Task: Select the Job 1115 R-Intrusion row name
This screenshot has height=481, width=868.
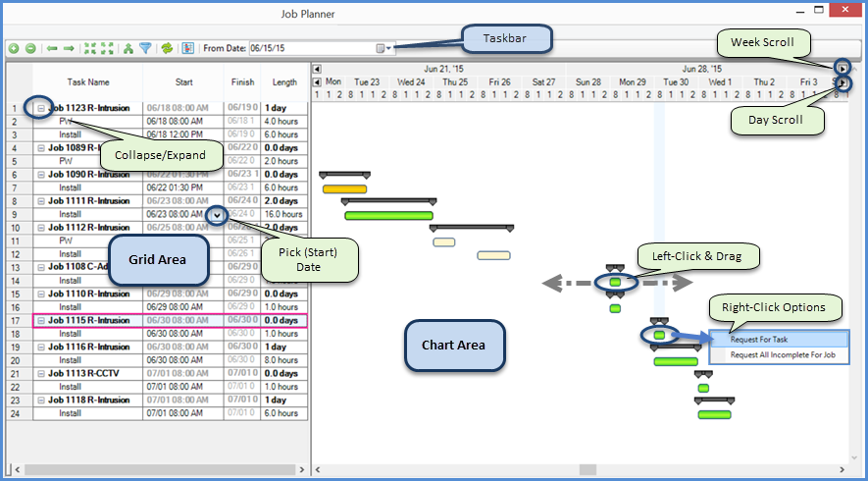Action: pos(88,320)
